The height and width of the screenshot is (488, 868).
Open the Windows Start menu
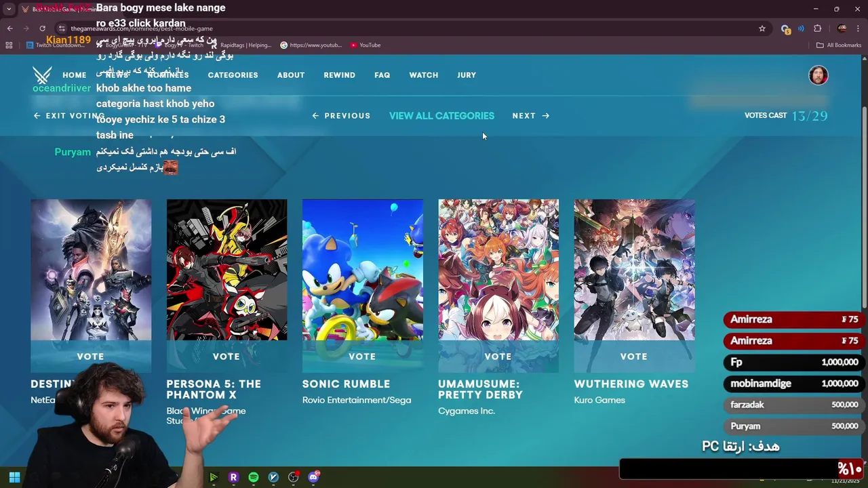(14, 477)
